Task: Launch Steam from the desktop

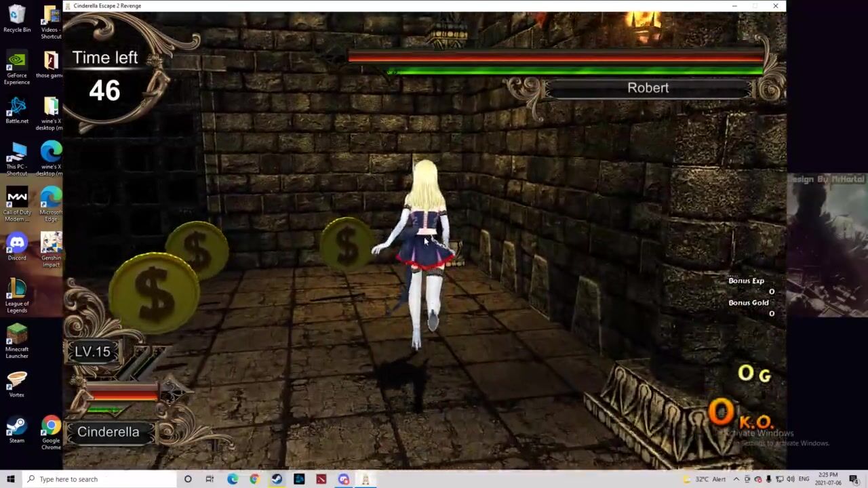Action: pyautogui.click(x=17, y=430)
